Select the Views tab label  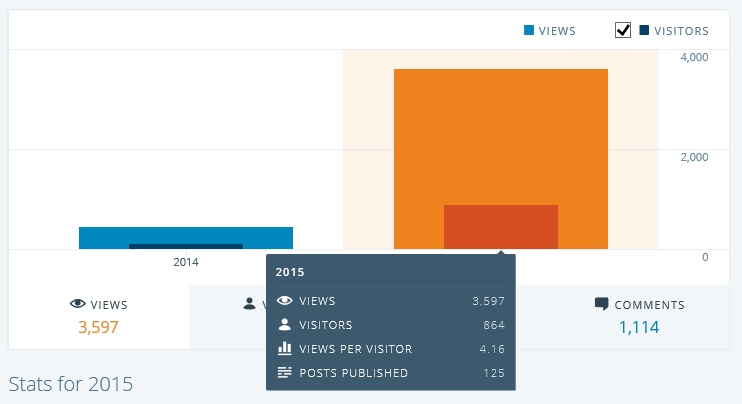108,305
